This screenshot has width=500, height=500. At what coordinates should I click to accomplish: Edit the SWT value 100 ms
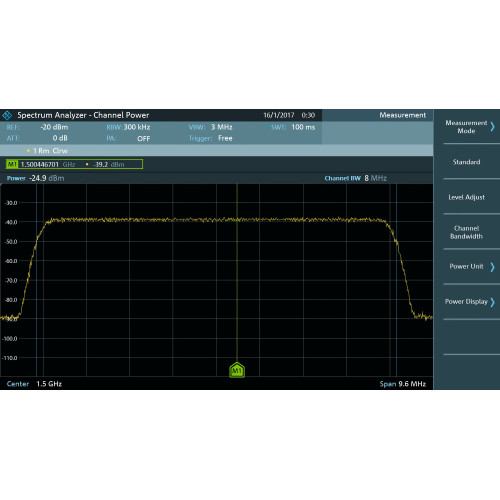click(x=303, y=127)
